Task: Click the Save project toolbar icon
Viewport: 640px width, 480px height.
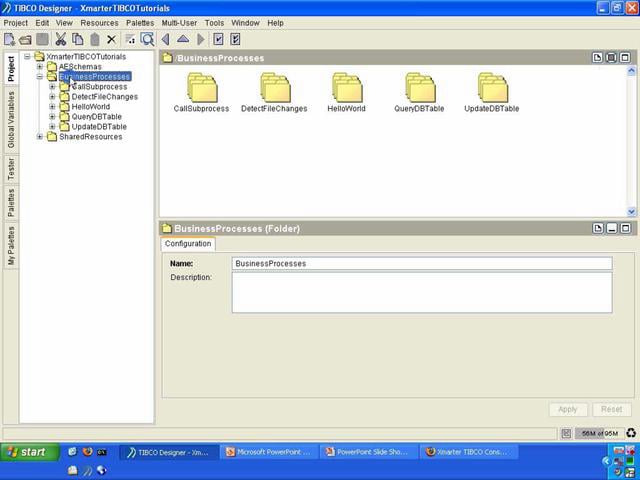Action: click(42, 40)
